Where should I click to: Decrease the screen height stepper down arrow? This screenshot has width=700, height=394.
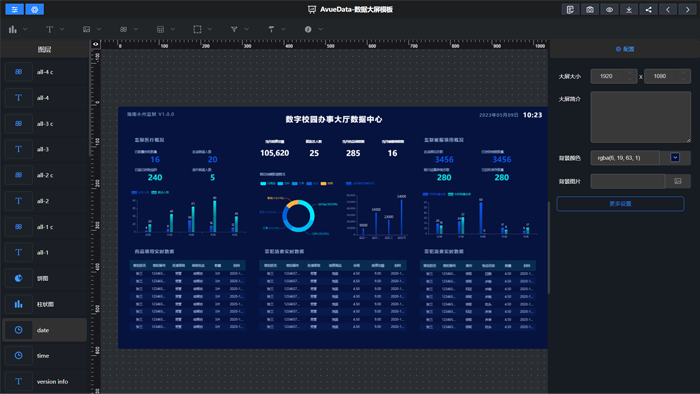point(683,80)
